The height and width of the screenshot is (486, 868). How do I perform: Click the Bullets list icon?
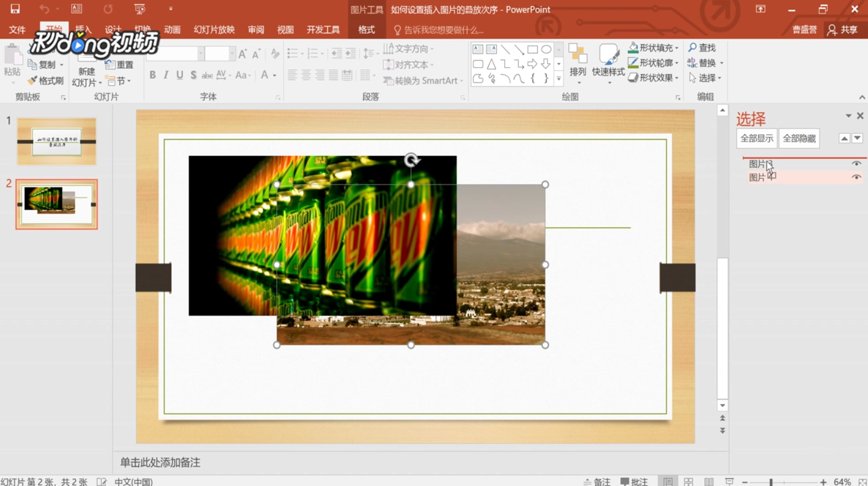click(293, 53)
